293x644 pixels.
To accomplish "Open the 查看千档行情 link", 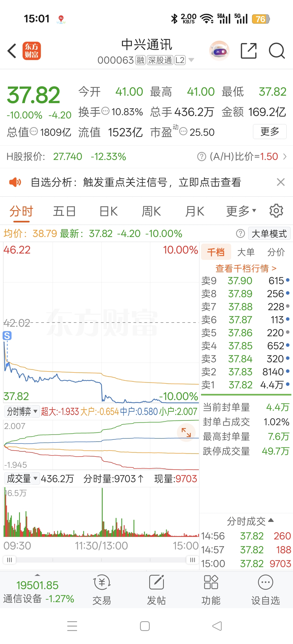I will (x=246, y=268).
